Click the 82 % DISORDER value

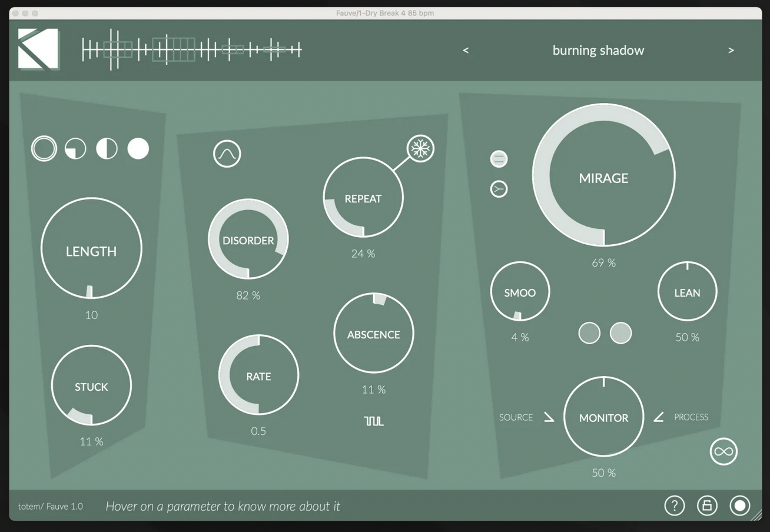click(x=248, y=295)
